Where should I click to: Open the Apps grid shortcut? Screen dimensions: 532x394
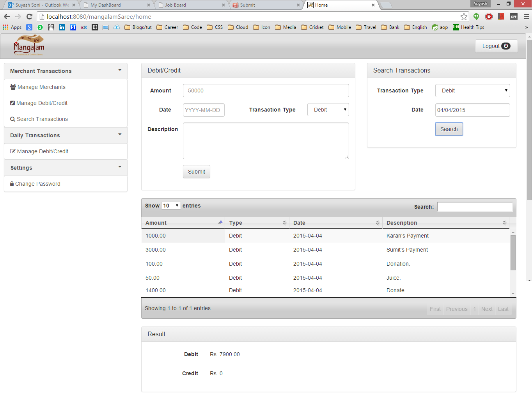click(x=12, y=27)
